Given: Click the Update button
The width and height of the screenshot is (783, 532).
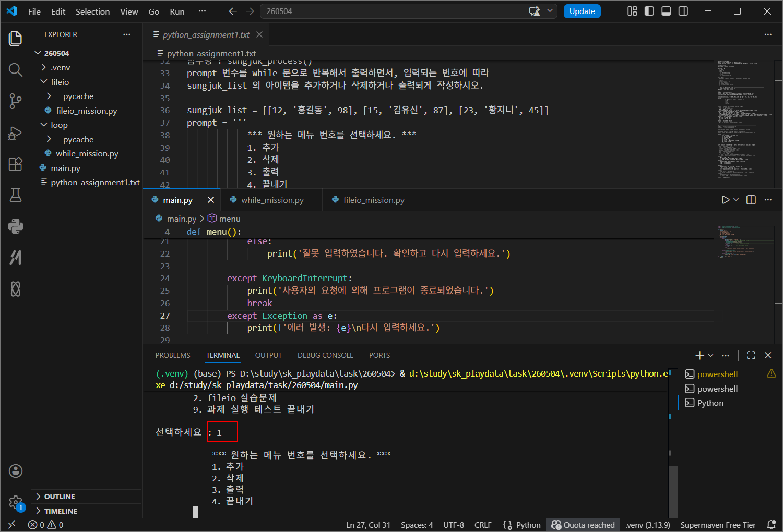Looking at the screenshot, I should [x=582, y=11].
